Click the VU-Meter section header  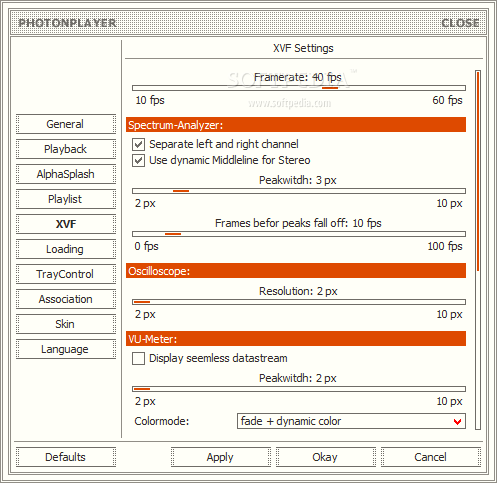[296, 339]
